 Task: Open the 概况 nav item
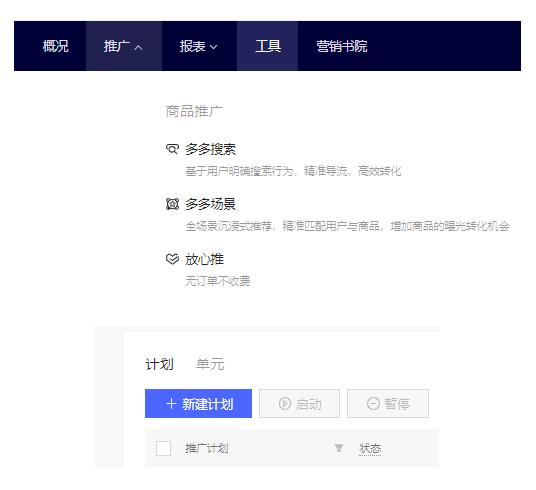[x=55, y=46]
